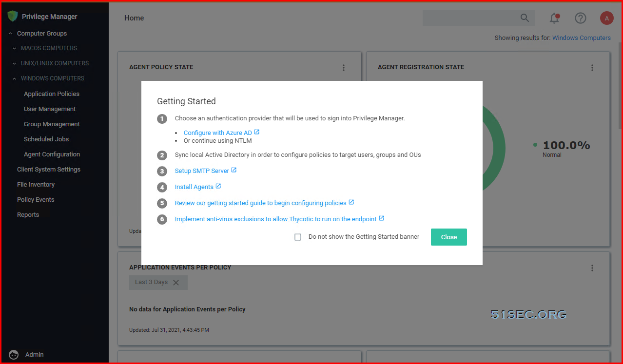This screenshot has width=623, height=364.
Task: Remove the Last 3 Days filter chip
Action: coord(176,283)
